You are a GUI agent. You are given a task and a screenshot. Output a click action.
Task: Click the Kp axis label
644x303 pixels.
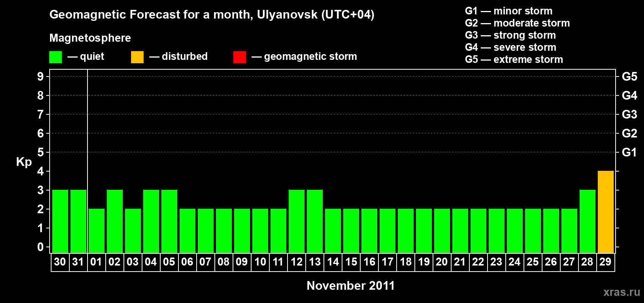point(24,162)
